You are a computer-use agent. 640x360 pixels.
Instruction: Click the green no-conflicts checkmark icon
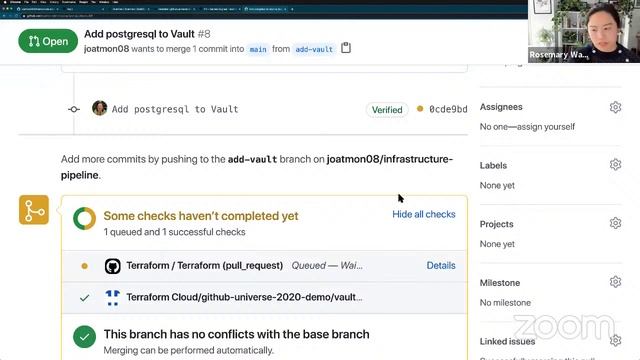pos(84,337)
